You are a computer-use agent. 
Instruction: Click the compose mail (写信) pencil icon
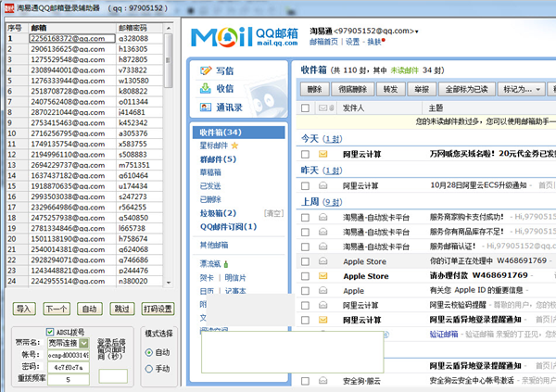206,70
